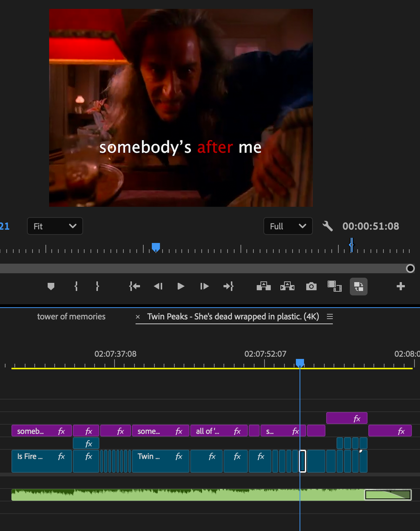Select the 'Twin ...' video clip
This screenshot has width=420, height=531.
161,461
